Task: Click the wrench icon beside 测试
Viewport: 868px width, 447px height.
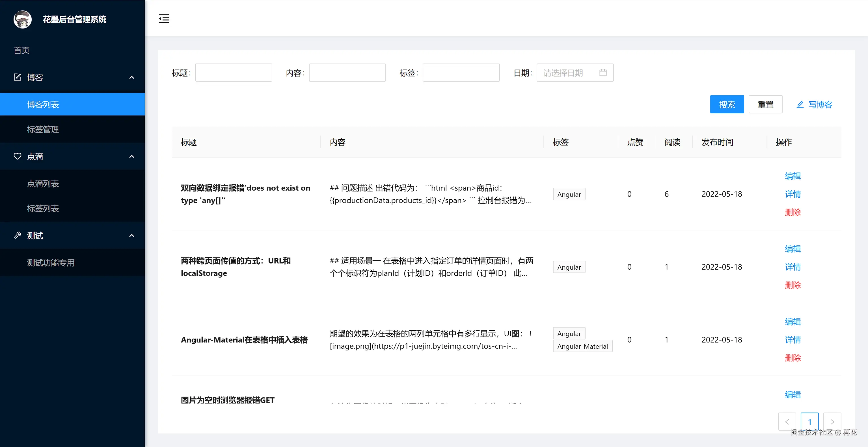Action: pos(18,235)
